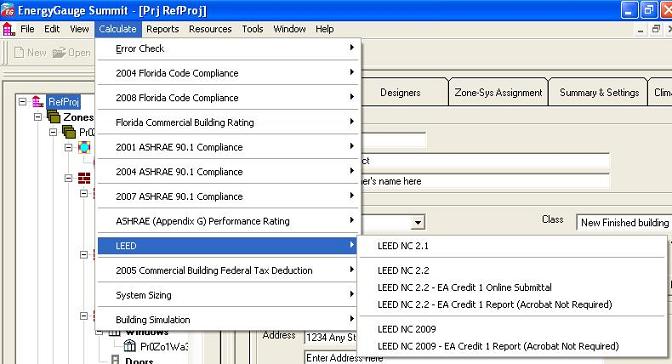Image resolution: width=672 pixels, height=364 pixels.
Task: Choose LEED NC 2.1
Action: click(512, 246)
